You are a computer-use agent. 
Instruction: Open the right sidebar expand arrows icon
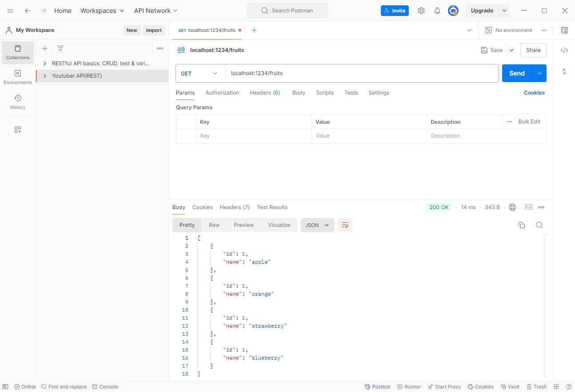[564, 71]
